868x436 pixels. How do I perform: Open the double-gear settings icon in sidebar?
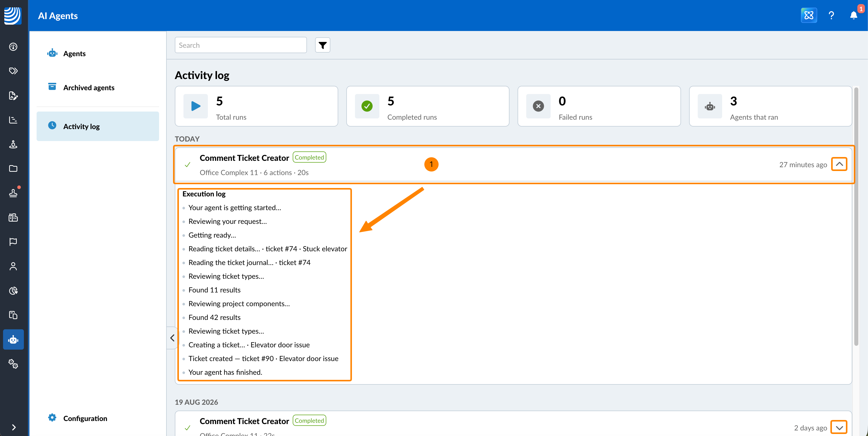(13, 364)
